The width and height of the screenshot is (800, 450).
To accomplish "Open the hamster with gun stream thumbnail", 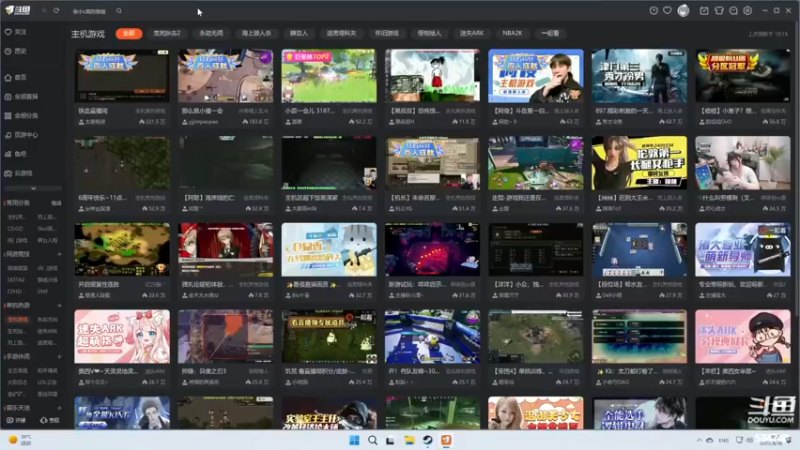I will tap(329, 249).
